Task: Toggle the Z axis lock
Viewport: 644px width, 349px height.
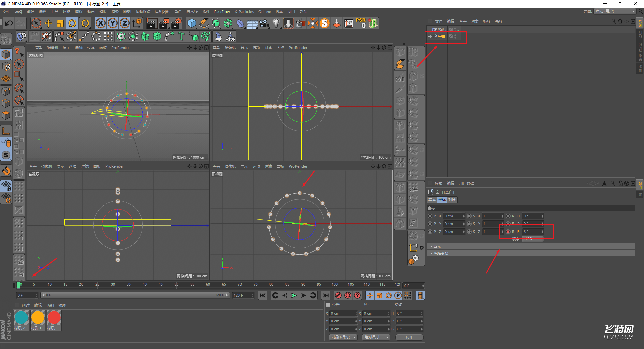Action: 125,23
